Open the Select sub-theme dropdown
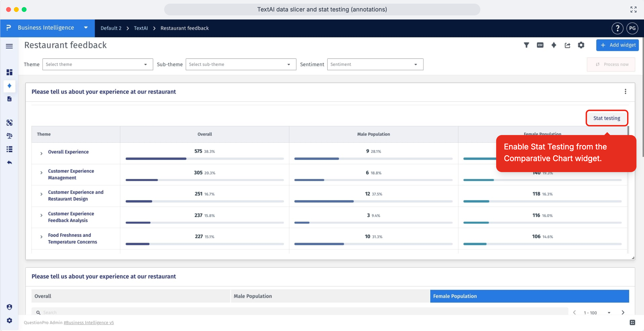This screenshot has height=331, width=644. (241, 64)
